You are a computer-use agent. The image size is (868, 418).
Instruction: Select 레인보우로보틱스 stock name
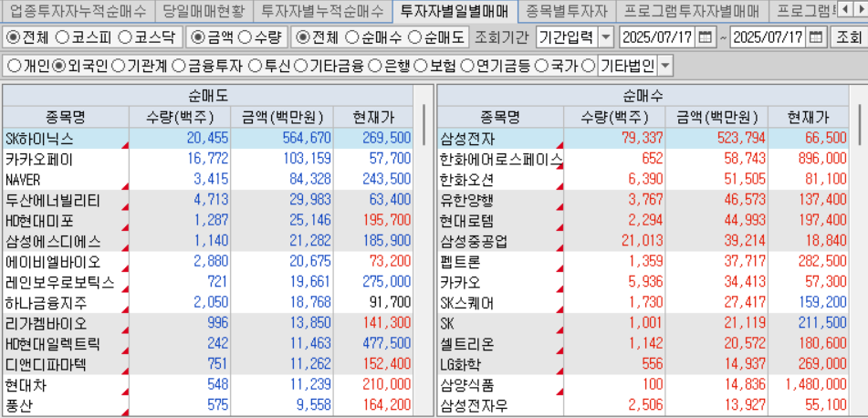(60, 282)
